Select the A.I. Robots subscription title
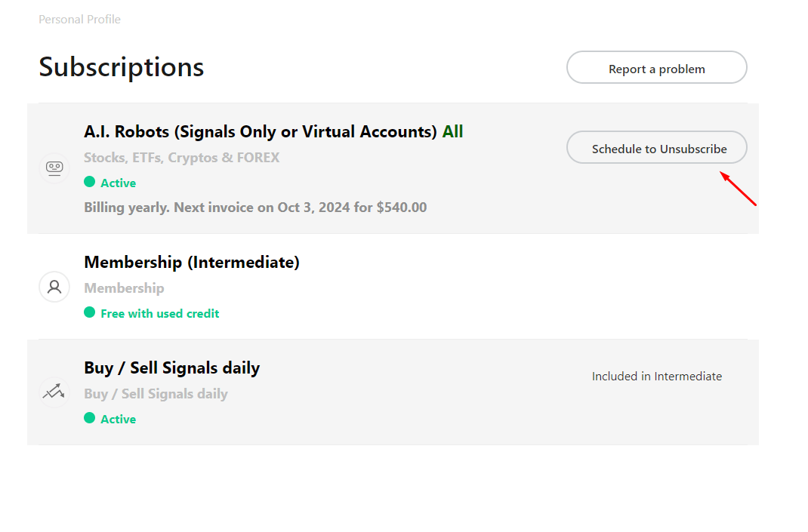The width and height of the screenshot is (808, 532). [x=261, y=132]
